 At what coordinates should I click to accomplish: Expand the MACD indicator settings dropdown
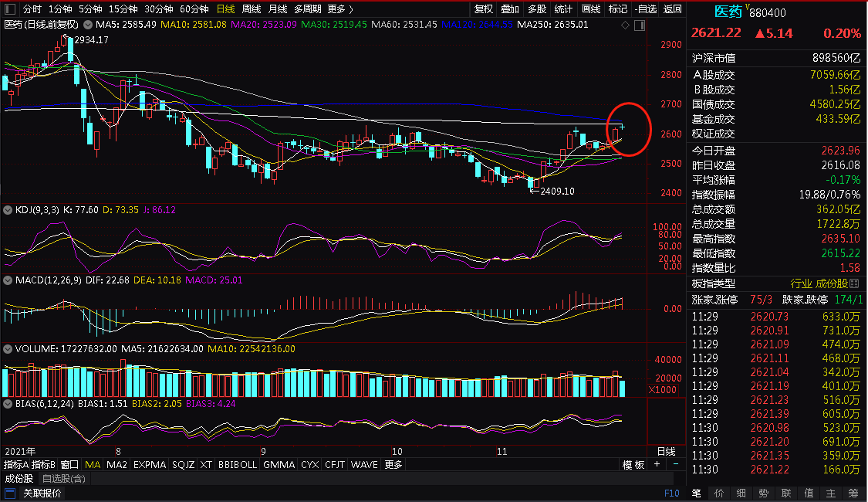[8, 280]
